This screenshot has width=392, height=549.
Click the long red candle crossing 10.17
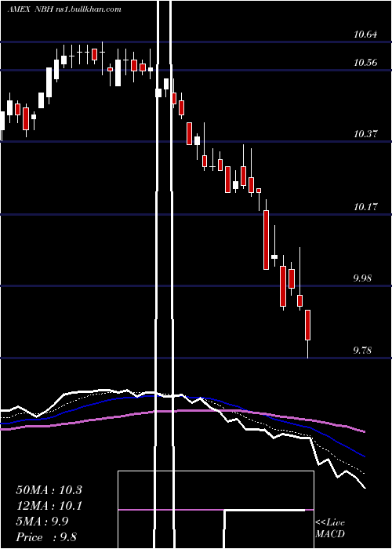coord(266,240)
